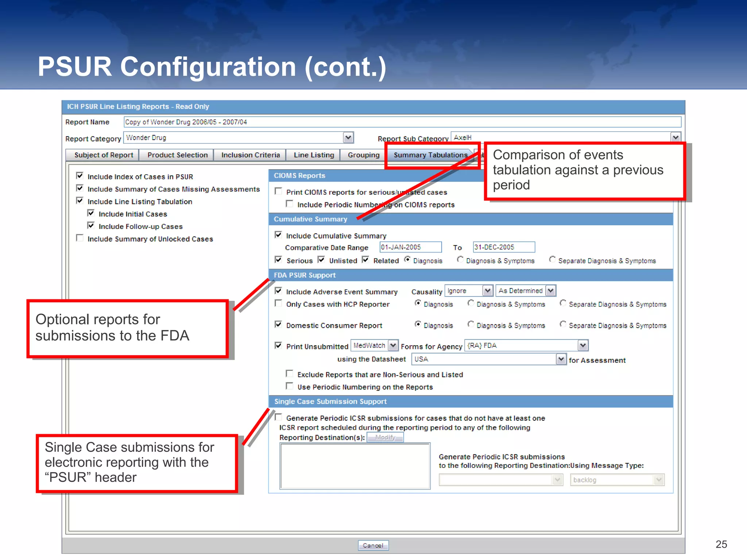747x560 pixels.
Task: Select Separate Diagnosis & Symptoms for Domestic Consumer Report
Action: 563,324
